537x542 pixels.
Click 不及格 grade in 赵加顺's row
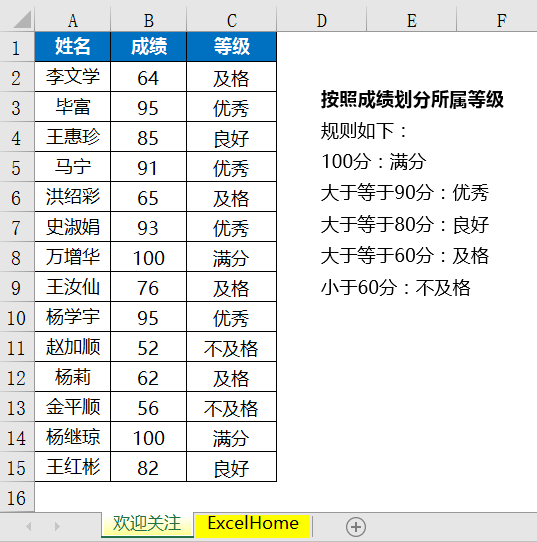point(232,347)
